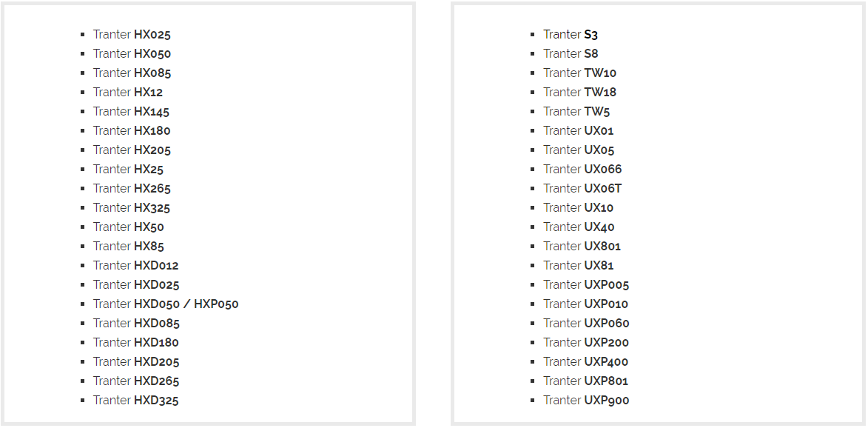Open the Tranter HXD325 entry
Viewport: 868px width, 428px height.
(135, 400)
